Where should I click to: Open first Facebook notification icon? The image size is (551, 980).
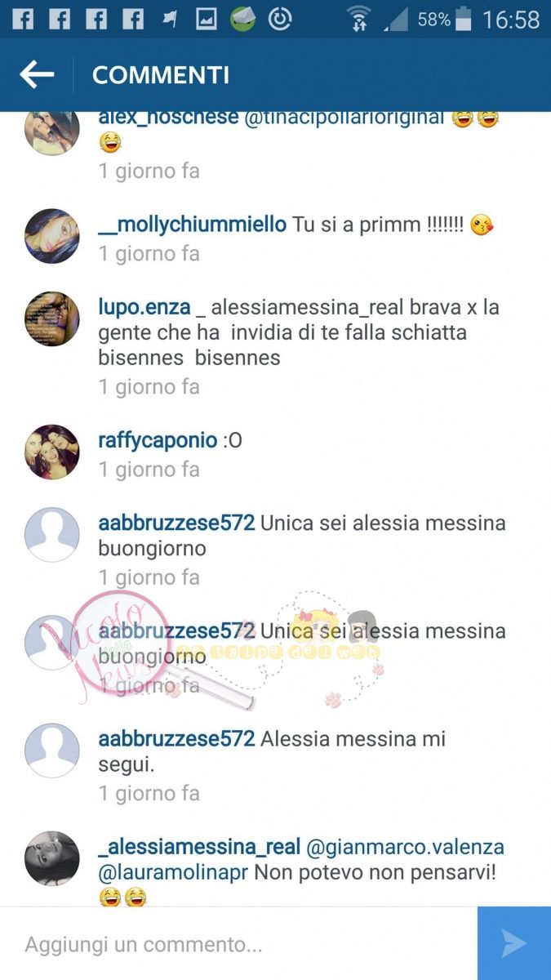click(x=23, y=19)
